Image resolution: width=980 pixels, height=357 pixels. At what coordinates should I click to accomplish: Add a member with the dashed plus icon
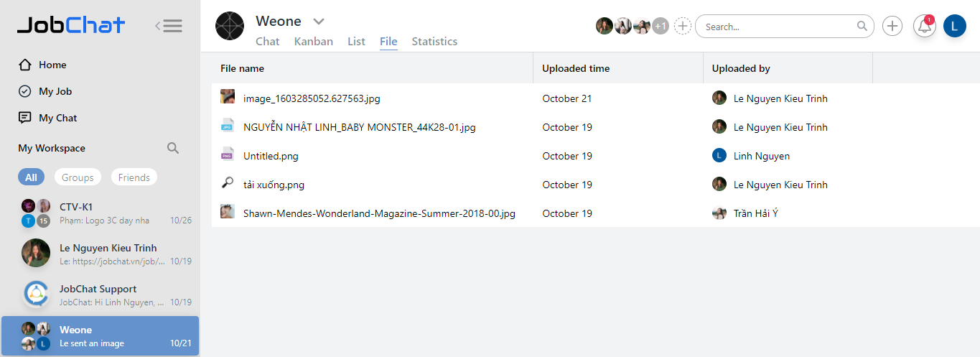pos(683,27)
